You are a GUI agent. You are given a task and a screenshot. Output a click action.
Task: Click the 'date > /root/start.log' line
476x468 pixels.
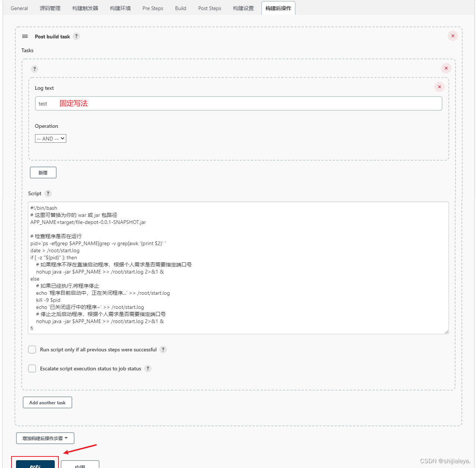(x=55, y=250)
